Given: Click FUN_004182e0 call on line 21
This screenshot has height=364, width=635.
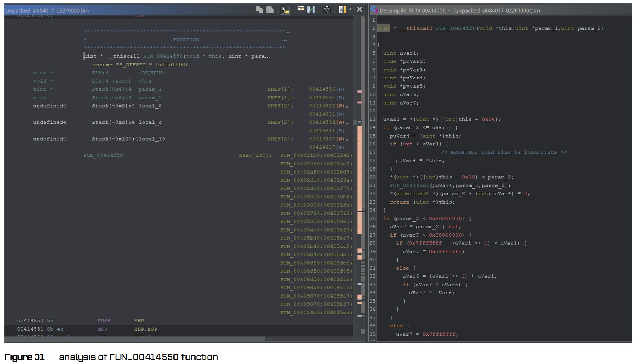Looking at the screenshot, I should tap(409, 185).
